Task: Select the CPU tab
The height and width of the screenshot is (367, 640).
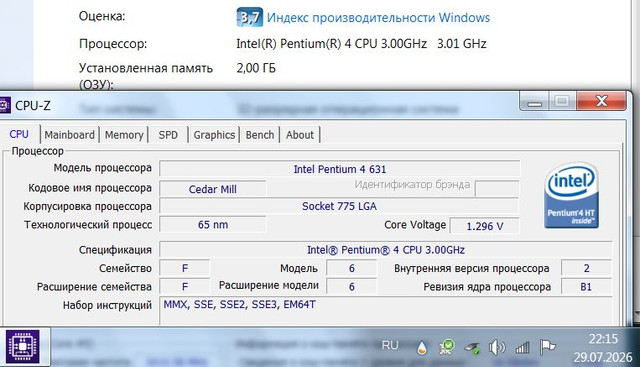Action: (19, 134)
